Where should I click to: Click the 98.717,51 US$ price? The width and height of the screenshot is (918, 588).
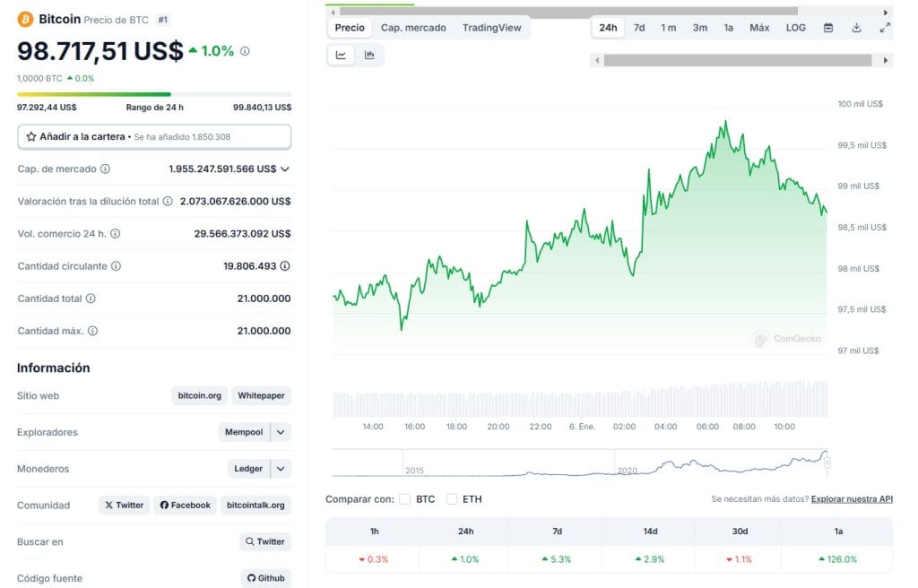100,51
